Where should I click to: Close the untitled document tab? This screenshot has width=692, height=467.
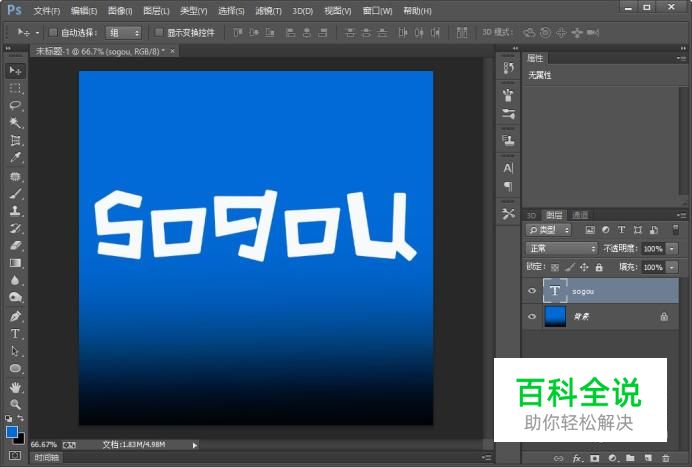(173, 51)
